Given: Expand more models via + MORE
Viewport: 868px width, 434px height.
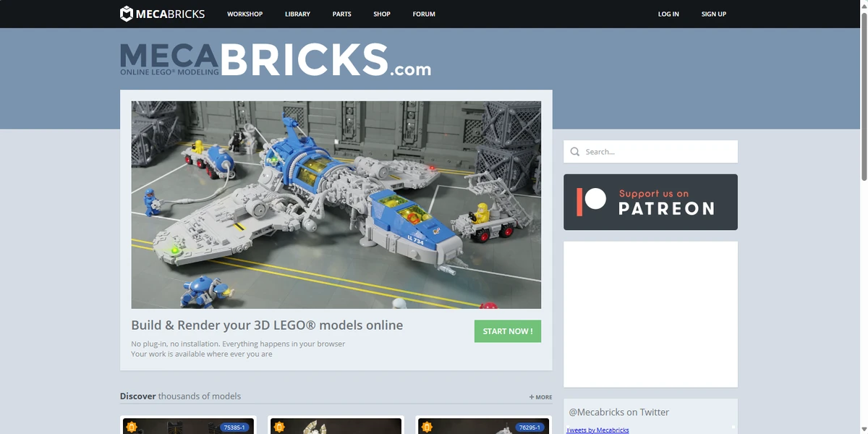Looking at the screenshot, I should pyautogui.click(x=540, y=396).
